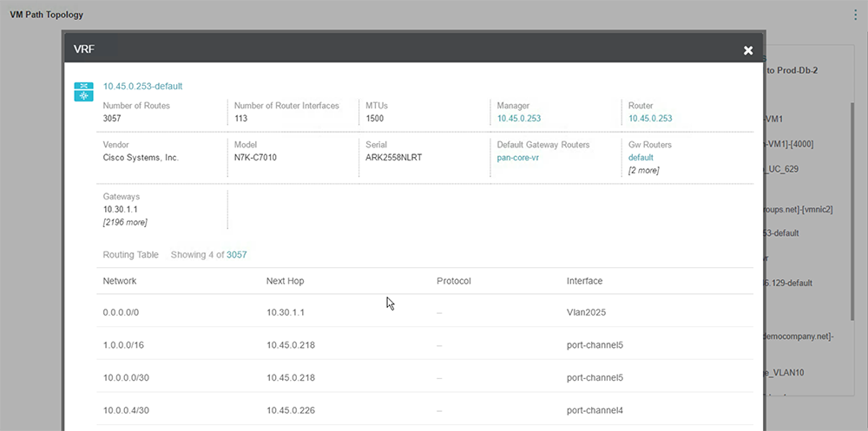Click the Interface column header
Screen dimensions: 868x431
point(584,281)
